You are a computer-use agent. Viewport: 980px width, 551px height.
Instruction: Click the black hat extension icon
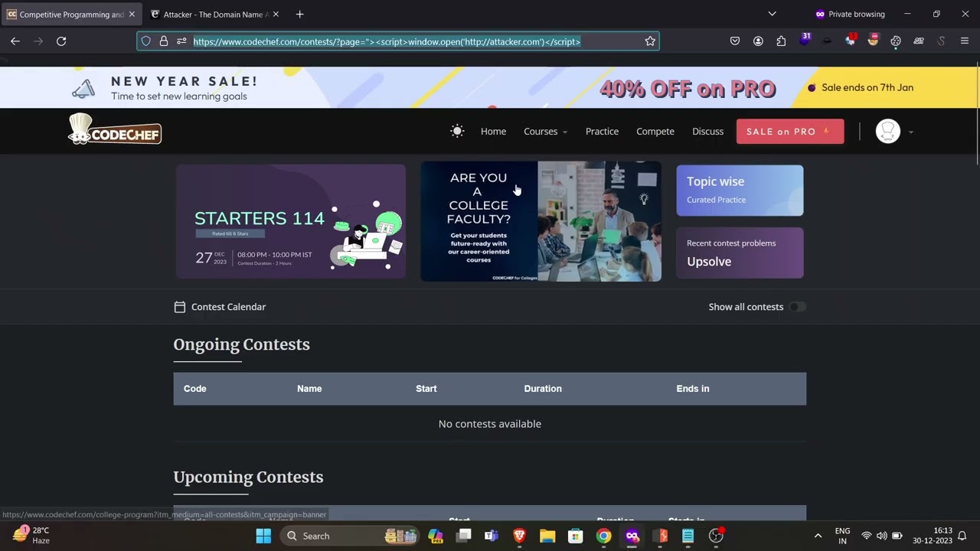coord(827,41)
